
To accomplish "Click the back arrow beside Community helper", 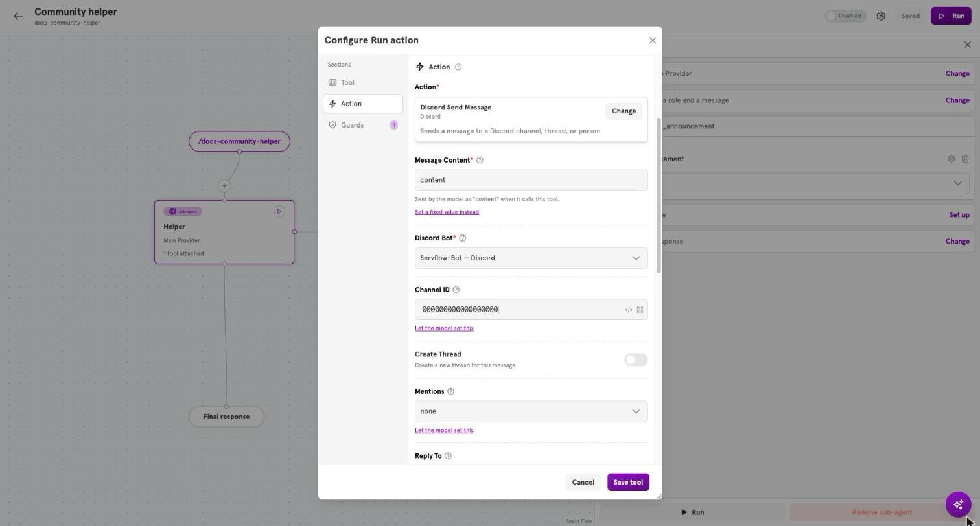I will [18, 16].
